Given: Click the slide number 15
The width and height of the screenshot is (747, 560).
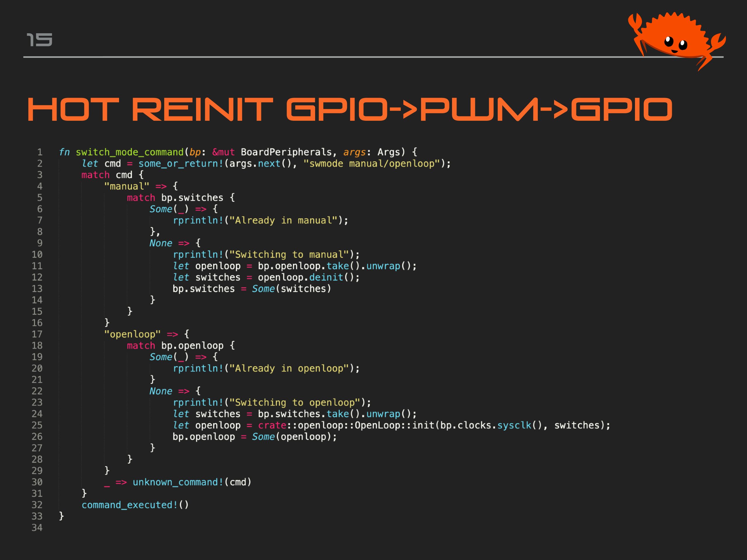Looking at the screenshot, I should click(x=39, y=40).
